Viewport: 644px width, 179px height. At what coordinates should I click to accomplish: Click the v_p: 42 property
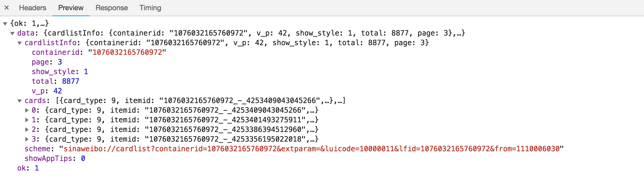click(47, 91)
